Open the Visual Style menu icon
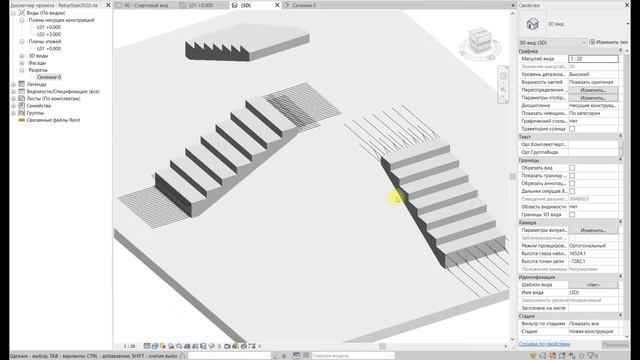The width and height of the screenshot is (640, 360). pyautogui.click(x=154, y=346)
